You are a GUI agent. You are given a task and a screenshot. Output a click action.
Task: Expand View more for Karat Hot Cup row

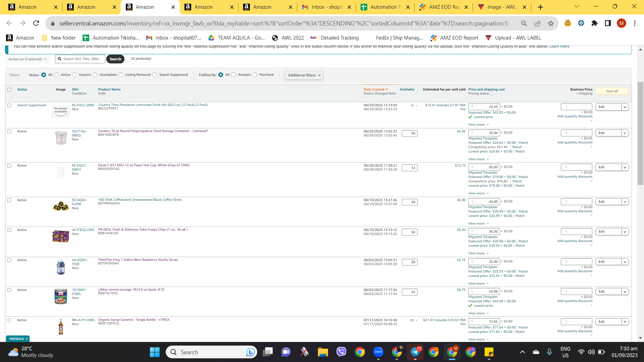coord(479,193)
